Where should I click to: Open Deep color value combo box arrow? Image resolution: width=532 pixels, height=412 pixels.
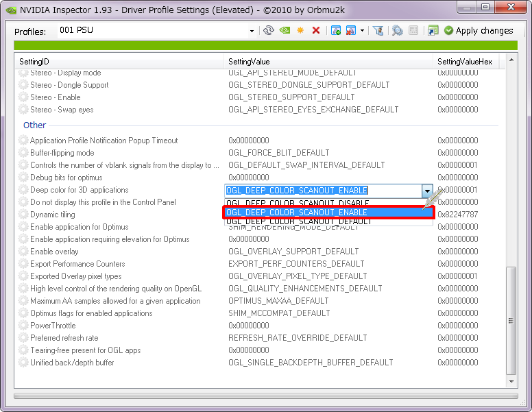coord(427,191)
